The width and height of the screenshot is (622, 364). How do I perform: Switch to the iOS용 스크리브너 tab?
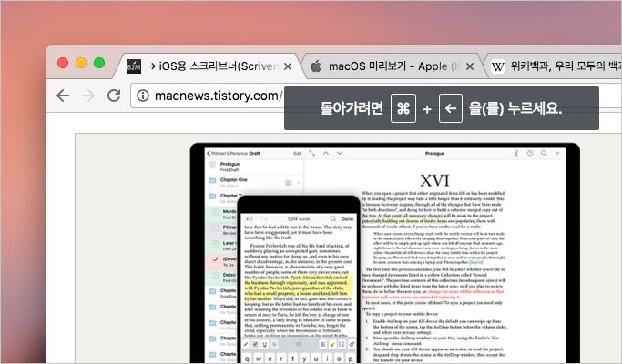(209, 66)
